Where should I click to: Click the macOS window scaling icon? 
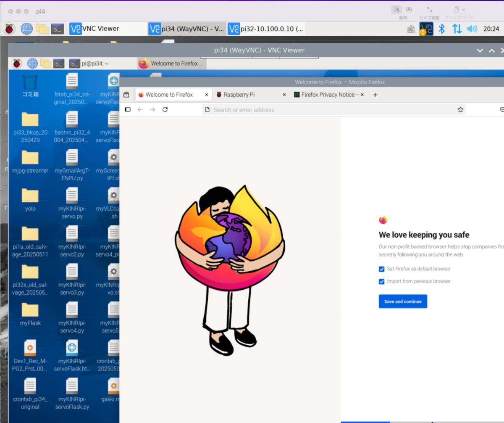coord(429,9)
